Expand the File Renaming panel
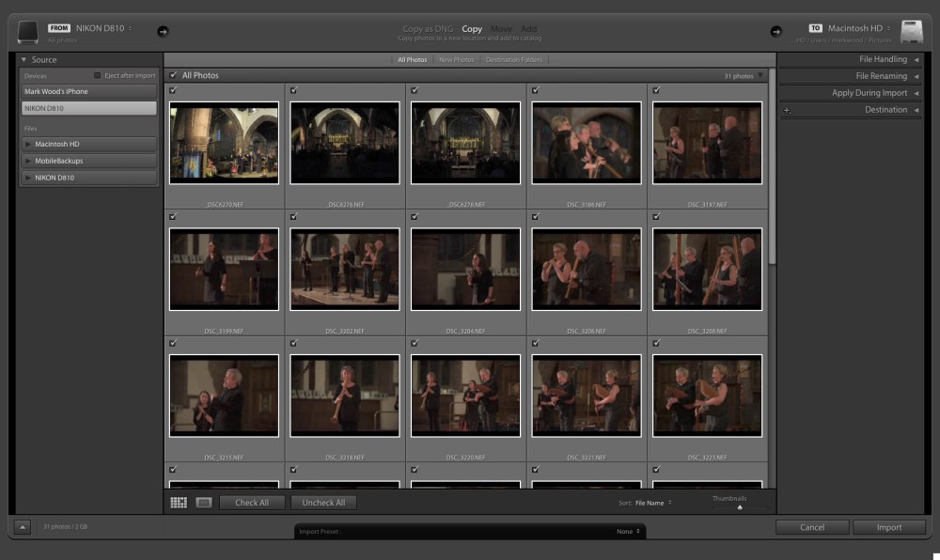This screenshot has height=560, width=940. click(x=916, y=76)
